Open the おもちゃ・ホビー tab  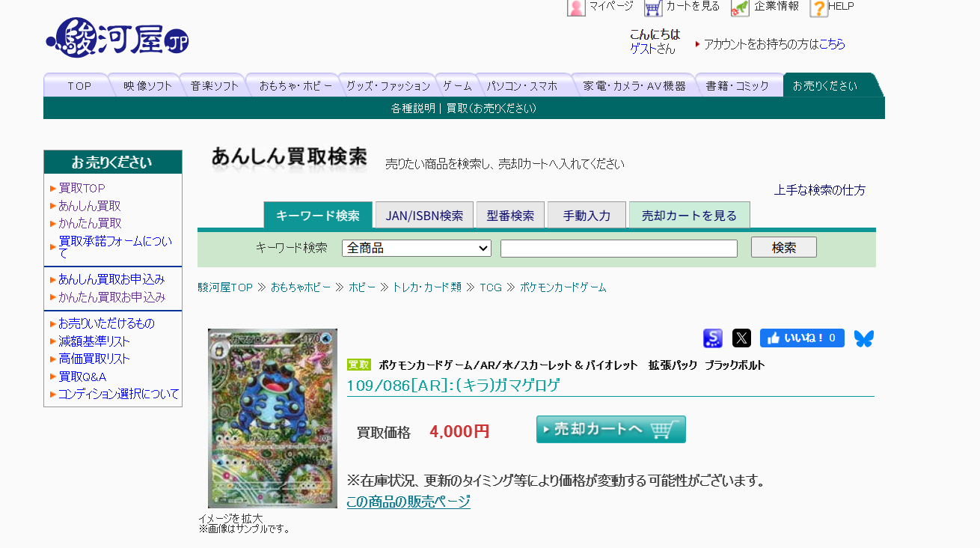pyautogui.click(x=295, y=85)
